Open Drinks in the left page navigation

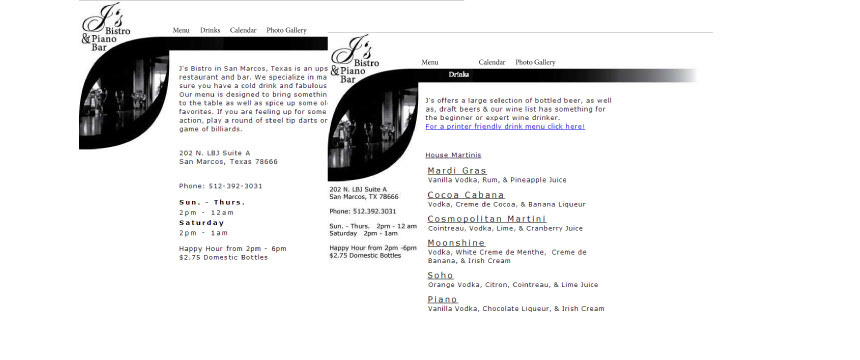coord(210,30)
